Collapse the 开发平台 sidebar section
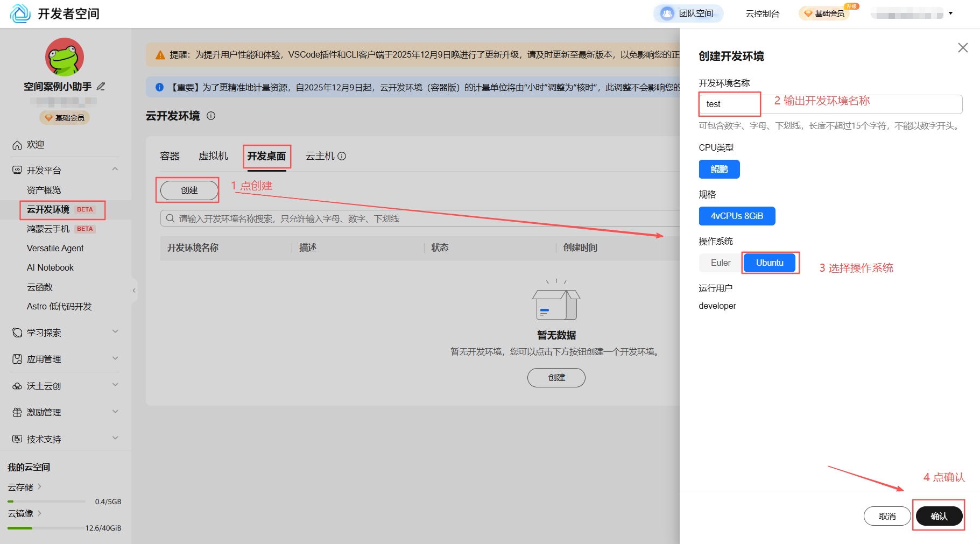Image resolution: width=980 pixels, height=544 pixels. click(115, 169)
